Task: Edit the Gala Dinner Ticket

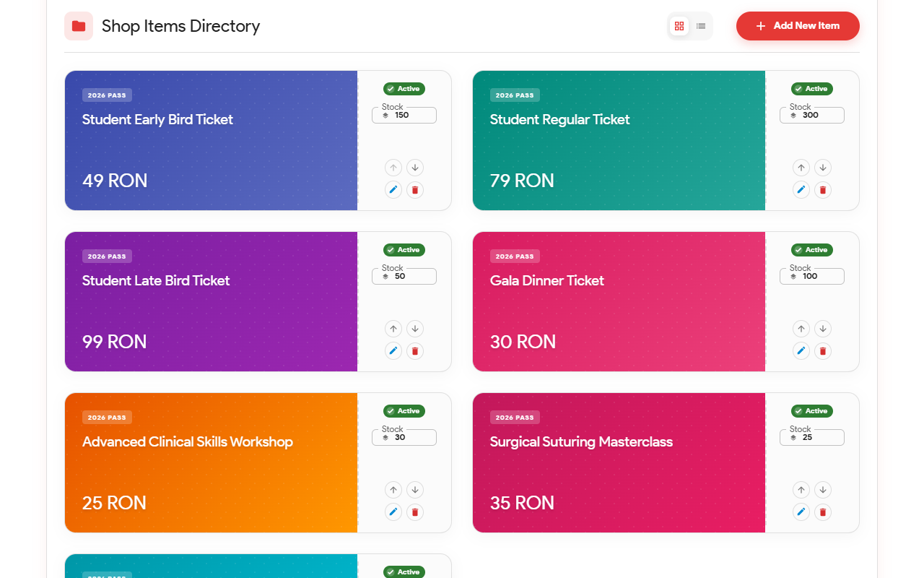Action: click(801, 351)
